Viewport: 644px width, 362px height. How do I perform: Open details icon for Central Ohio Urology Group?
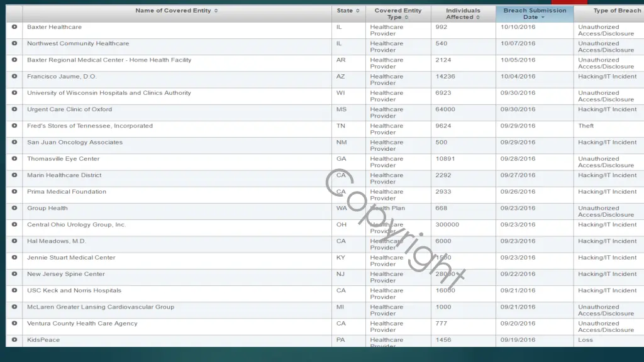point(14,224)
